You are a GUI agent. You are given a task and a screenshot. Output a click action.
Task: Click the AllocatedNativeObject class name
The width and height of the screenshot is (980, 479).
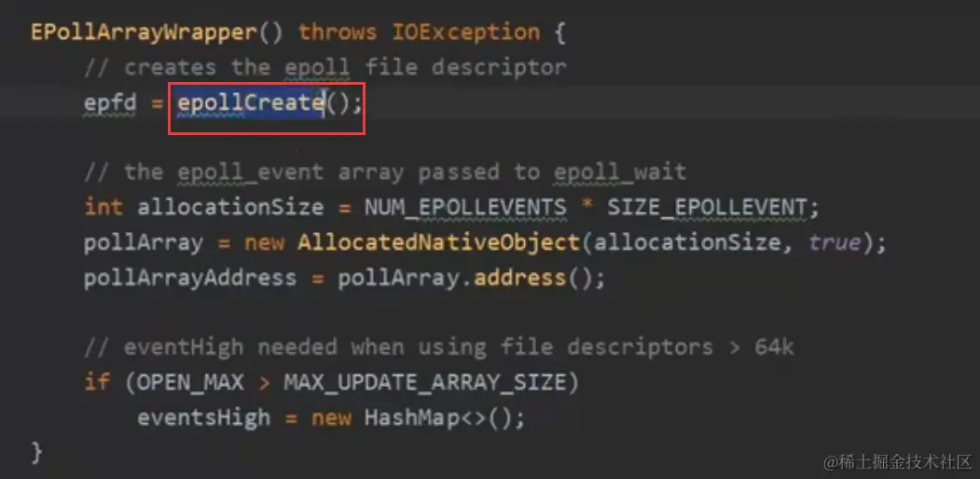(439, 242)
